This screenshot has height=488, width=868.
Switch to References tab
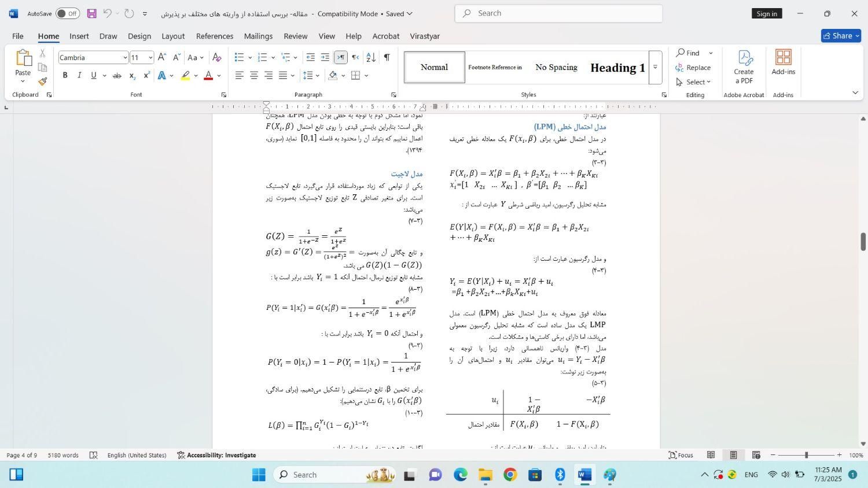click(215, 36)
